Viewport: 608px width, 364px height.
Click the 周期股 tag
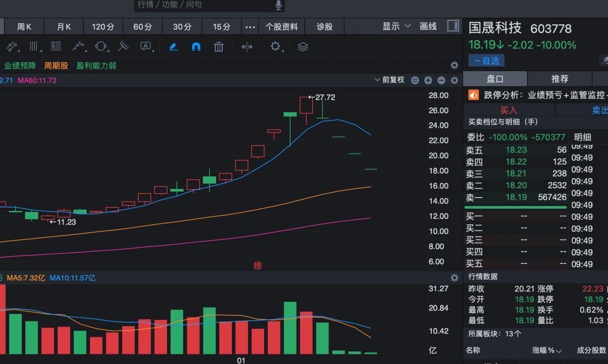(x=56, y=66)
